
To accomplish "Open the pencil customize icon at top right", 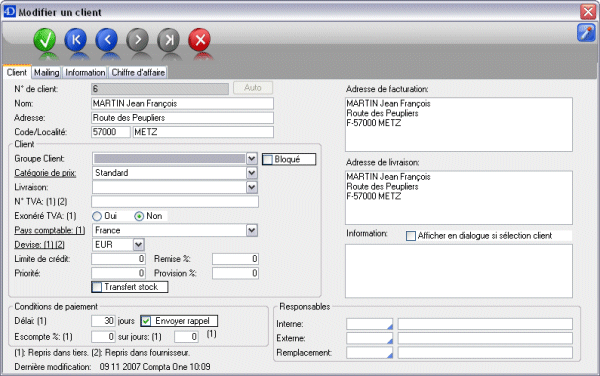I will point(586,33).
